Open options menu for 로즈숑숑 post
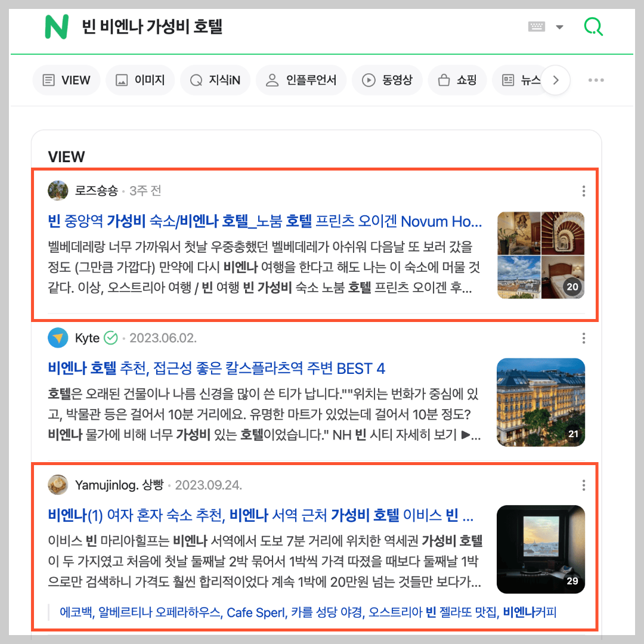Viewport: 644px width, 644px height. (x=584, y=191)
